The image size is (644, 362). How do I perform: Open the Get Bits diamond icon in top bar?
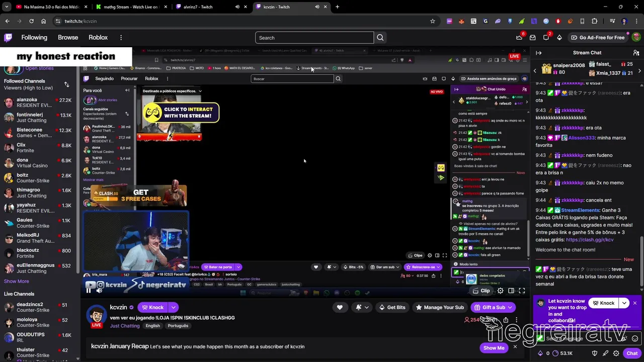point(559,38)
